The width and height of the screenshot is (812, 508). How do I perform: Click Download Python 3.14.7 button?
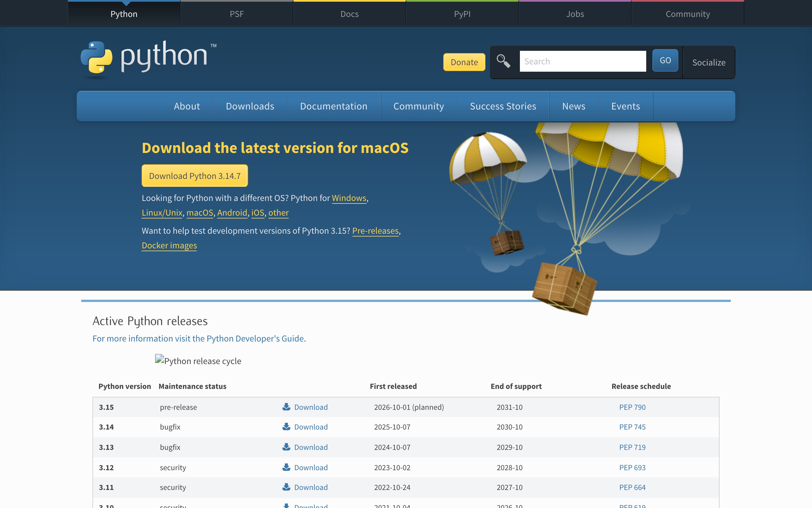click(195, 176)
